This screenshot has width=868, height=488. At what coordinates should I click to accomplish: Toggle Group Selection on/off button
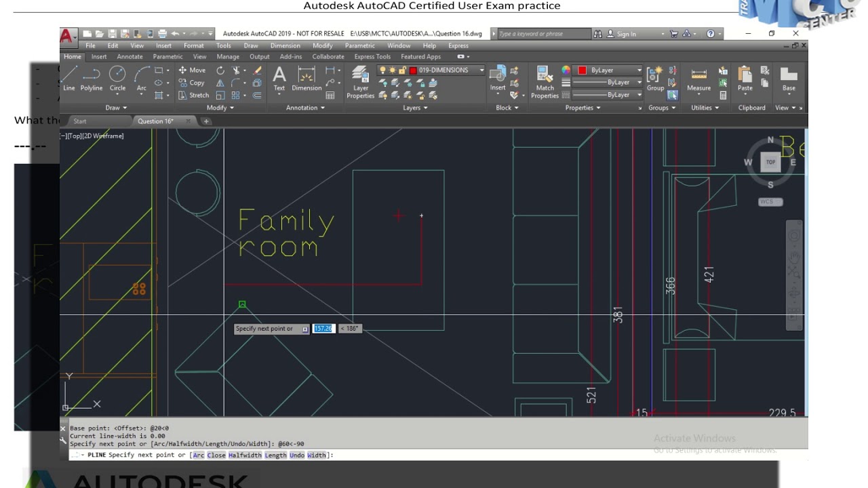[672, 96]
